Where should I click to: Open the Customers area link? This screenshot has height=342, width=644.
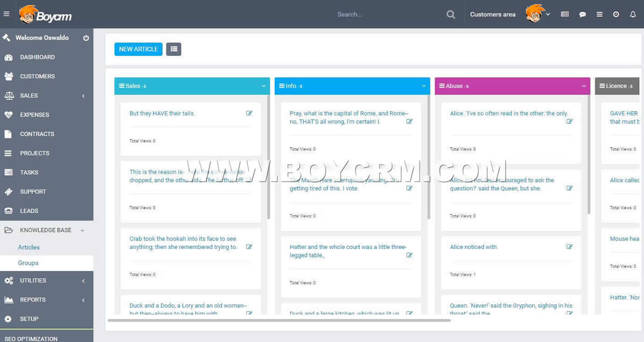[492, 14]
